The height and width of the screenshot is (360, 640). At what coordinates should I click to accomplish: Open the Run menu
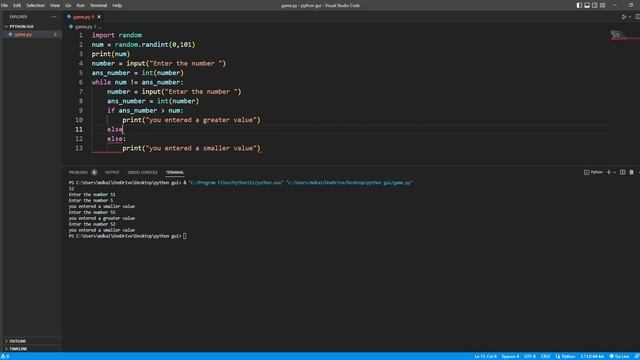80,5
